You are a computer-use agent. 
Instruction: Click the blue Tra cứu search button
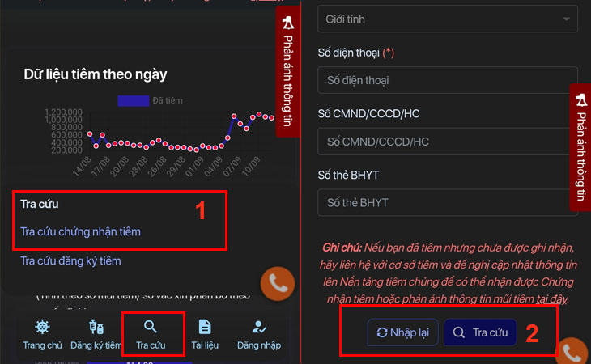(480, 332)
